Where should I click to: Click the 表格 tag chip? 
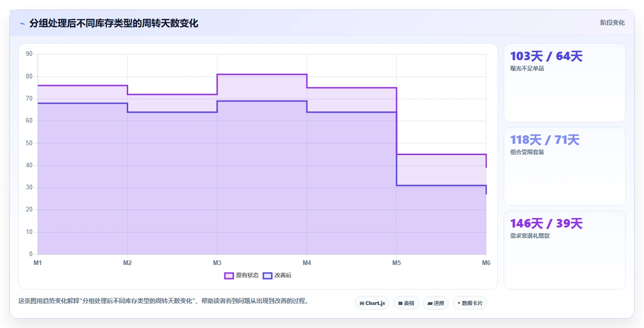[x=406, y=303]
